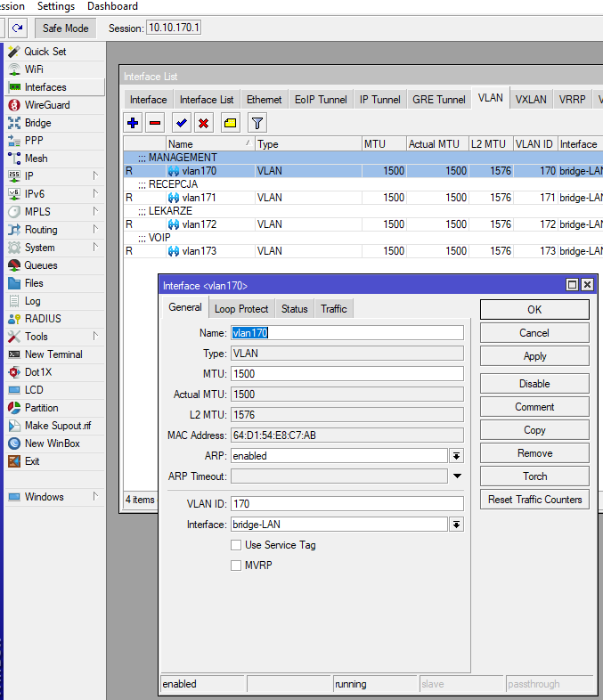
Task: Click the blue plus add button
Action: pyautogui.click(x=133, y=123)
